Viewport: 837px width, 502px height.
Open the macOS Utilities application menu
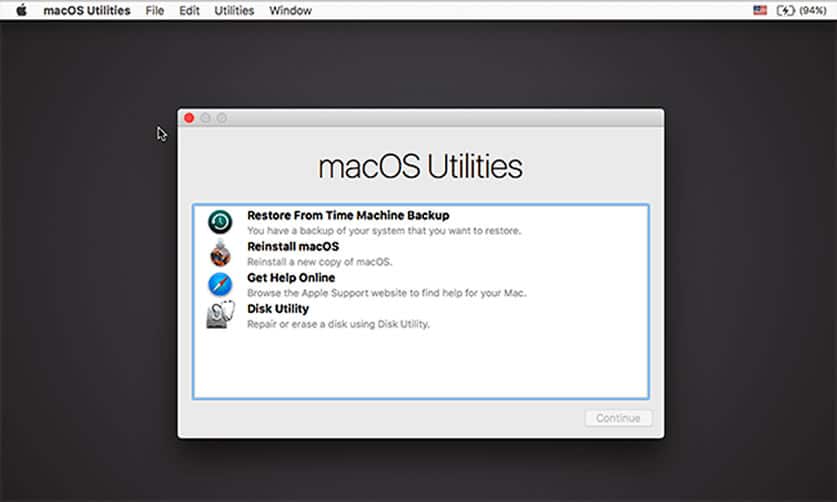point(86,11)
